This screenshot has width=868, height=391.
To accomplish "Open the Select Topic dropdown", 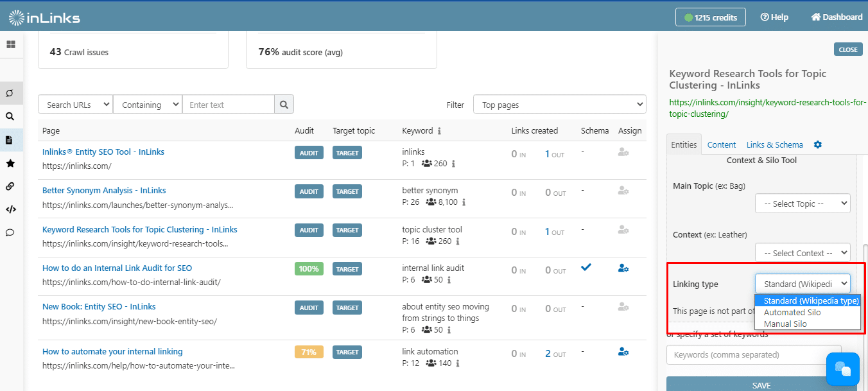I will click(803, 204).
